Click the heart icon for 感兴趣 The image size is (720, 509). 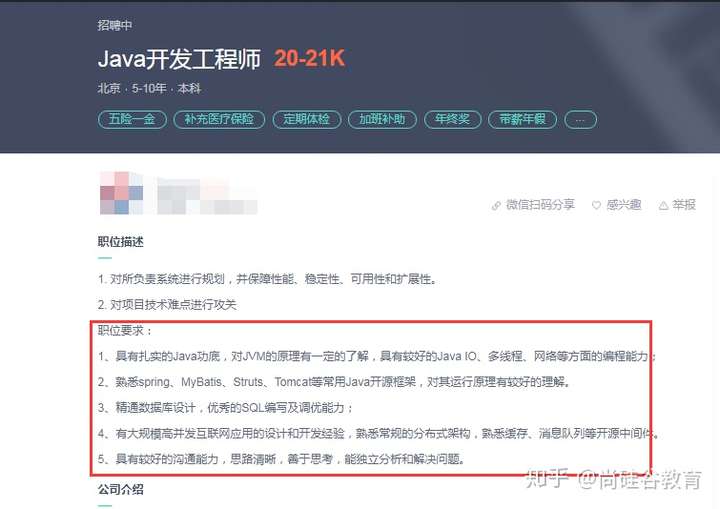[596, 205]
